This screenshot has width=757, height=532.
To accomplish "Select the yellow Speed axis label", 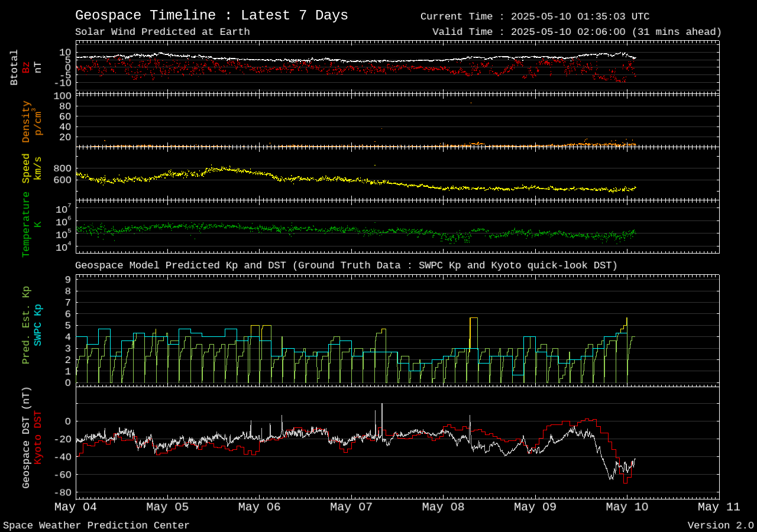I will 26,168.
